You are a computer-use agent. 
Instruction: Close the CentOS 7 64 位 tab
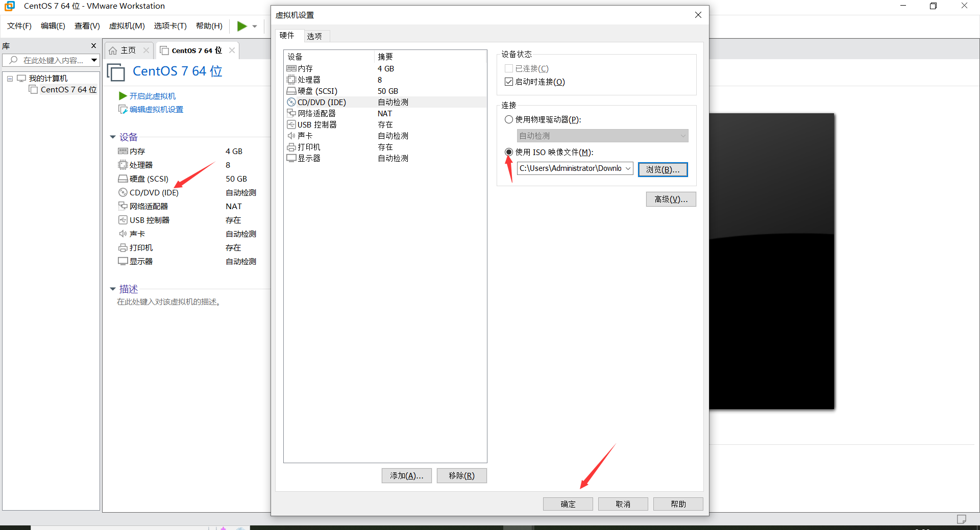[232, 50]
